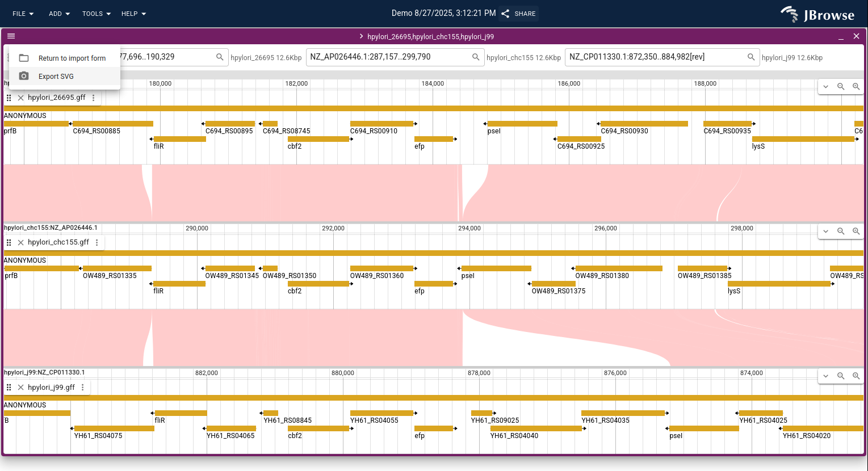868x471 pixels.
Task: Zoom in the hpylori_26695 row
Action: pos(856,87)
